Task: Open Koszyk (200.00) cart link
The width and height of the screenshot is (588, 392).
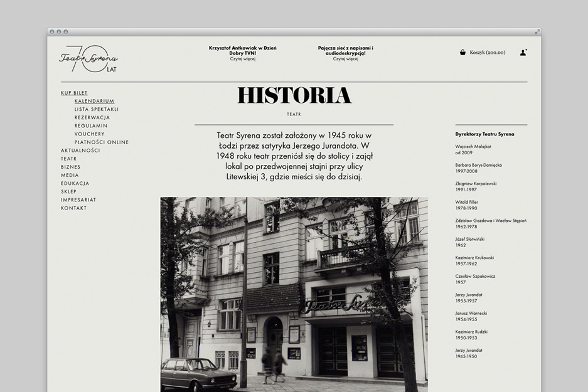Action: coord(487,53)
